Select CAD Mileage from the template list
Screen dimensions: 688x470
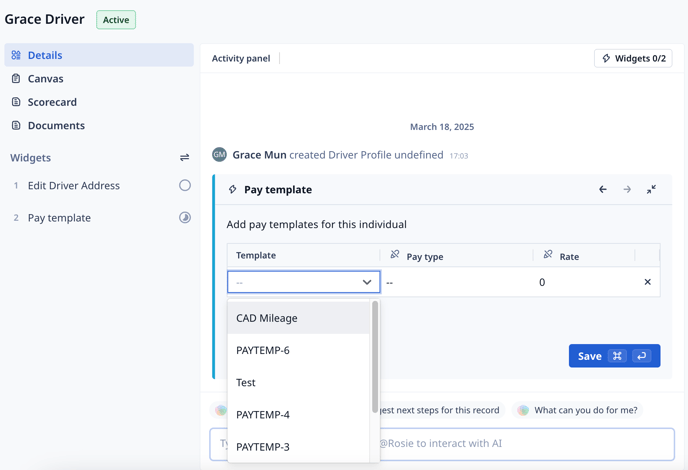(x=267, y=318)
